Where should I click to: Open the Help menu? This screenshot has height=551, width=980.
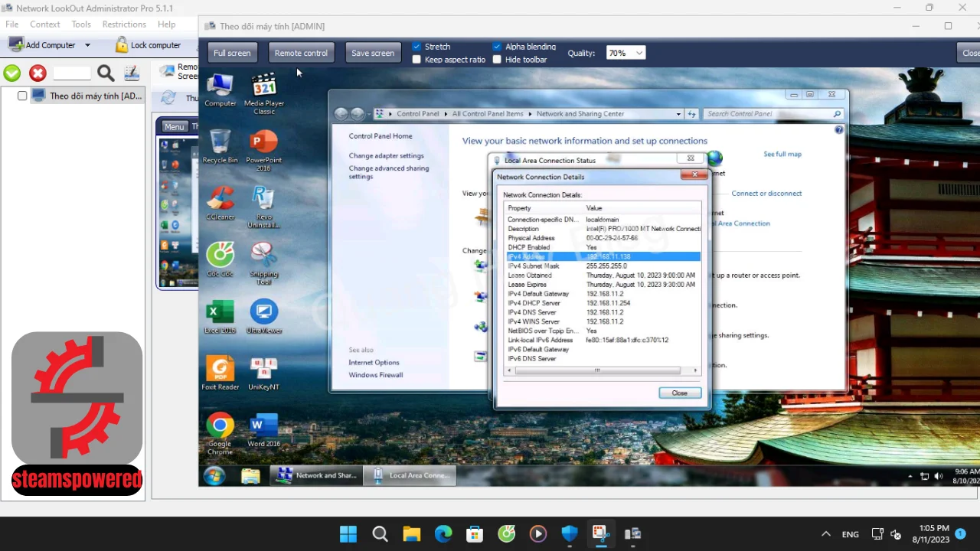pyautogui.click(x=167, y=24)
